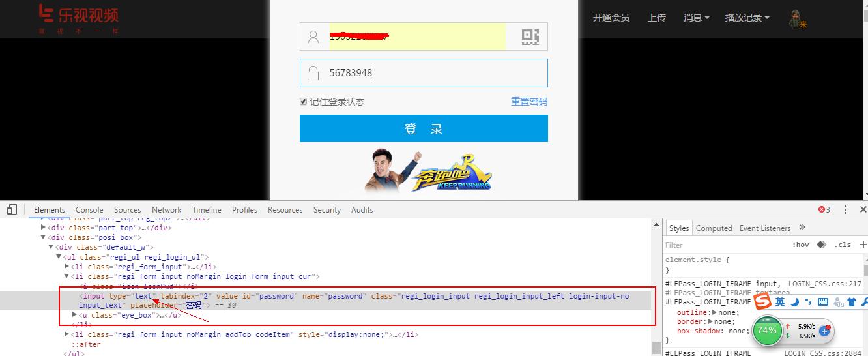Toggle the 记住登录状态 checkbox
Viewport: 868px width, 356px height.
point(303,102)
